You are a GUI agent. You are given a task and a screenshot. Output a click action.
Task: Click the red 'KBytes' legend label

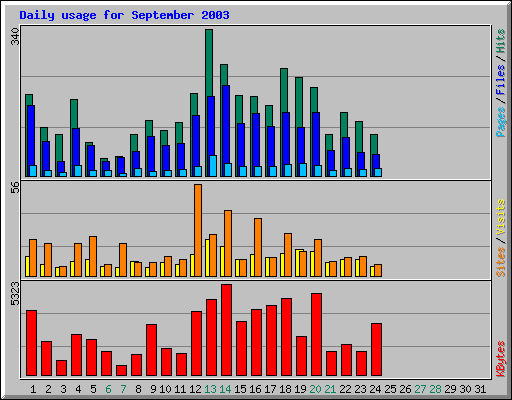(x=501, y=359)
